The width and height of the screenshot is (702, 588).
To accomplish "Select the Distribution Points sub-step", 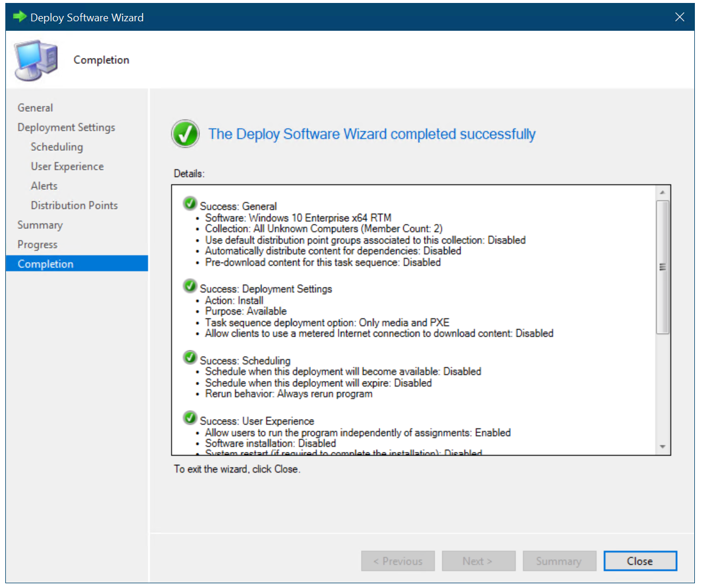I will (74, 205).
